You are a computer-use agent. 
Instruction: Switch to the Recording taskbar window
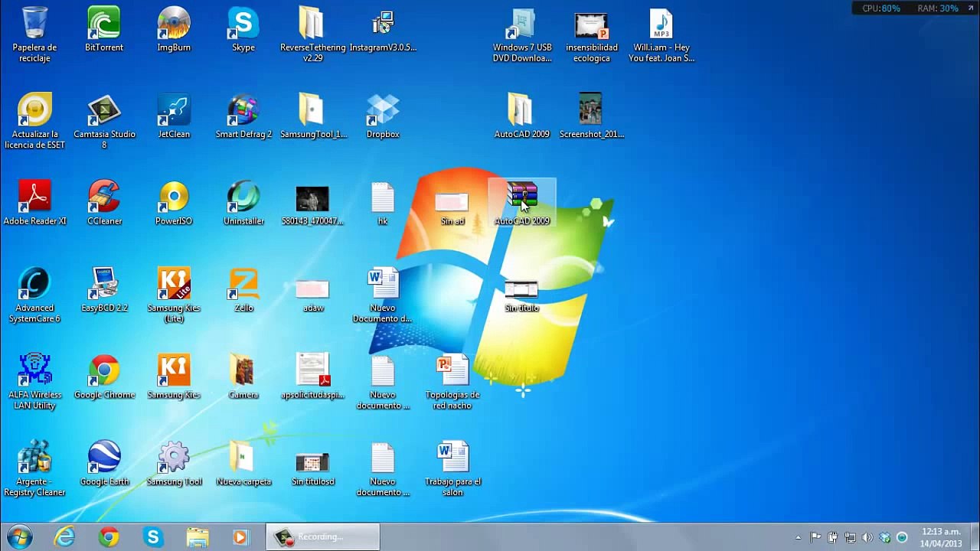(322, 537)
